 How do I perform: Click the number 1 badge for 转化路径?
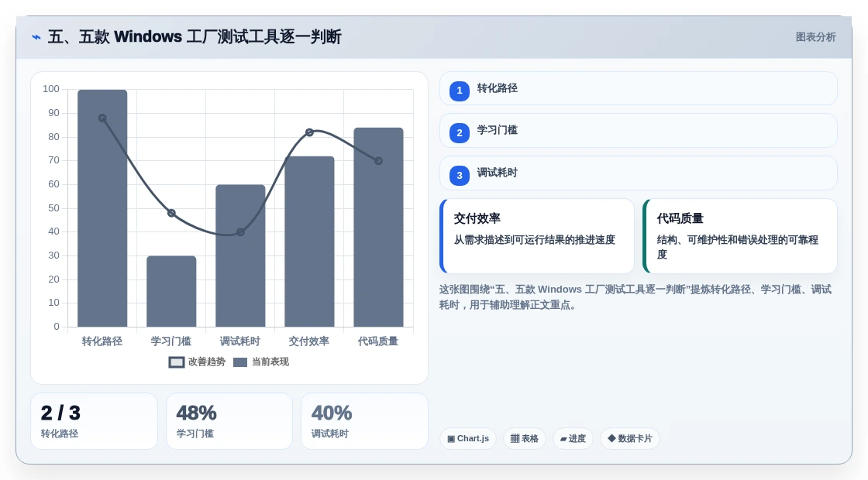[x=460, y=91]
